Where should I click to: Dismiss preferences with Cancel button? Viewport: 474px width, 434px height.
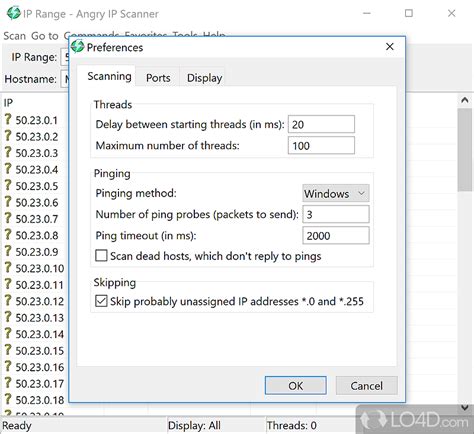[366, 386]
